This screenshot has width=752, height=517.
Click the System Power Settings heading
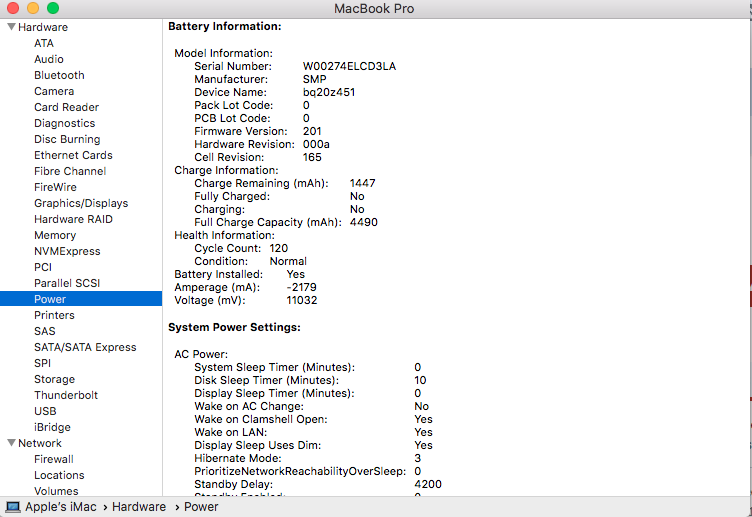(x=234, y=327)
